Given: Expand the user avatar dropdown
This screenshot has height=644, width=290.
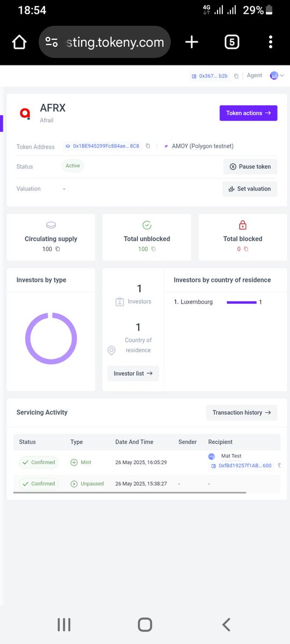Looking at the screenshot, I should [x=277, y=76].
